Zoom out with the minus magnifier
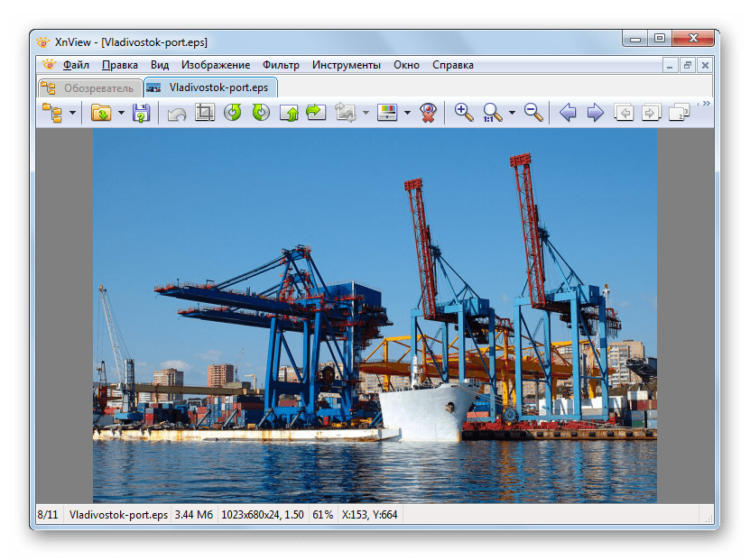Screen dimensions: 750x560 tap(533, 113)
